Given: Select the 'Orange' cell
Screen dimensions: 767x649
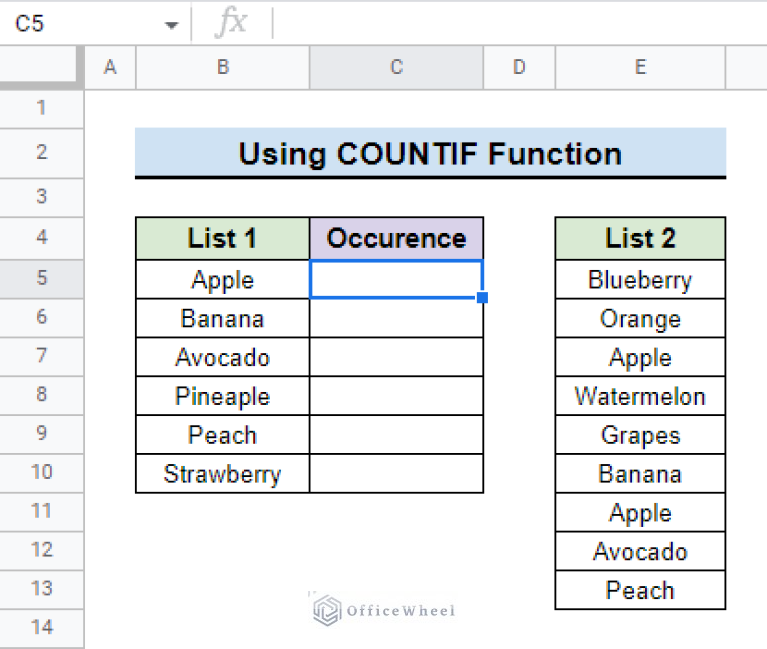Looking at the screenshot, I should coord(640,318).
